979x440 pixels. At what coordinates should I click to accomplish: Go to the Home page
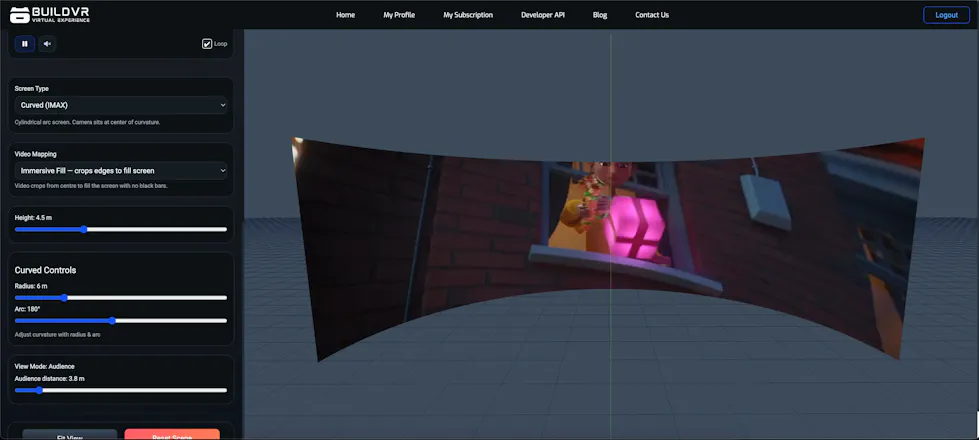tap(345, 15)
